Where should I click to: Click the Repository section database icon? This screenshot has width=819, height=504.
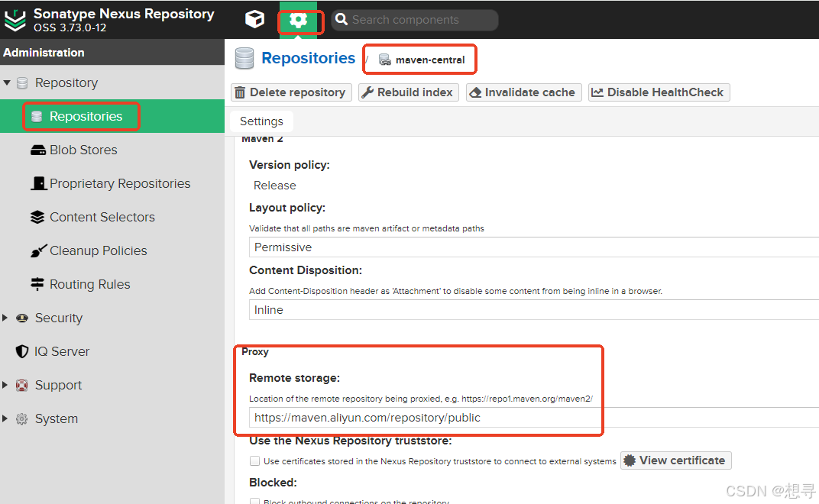22,83
